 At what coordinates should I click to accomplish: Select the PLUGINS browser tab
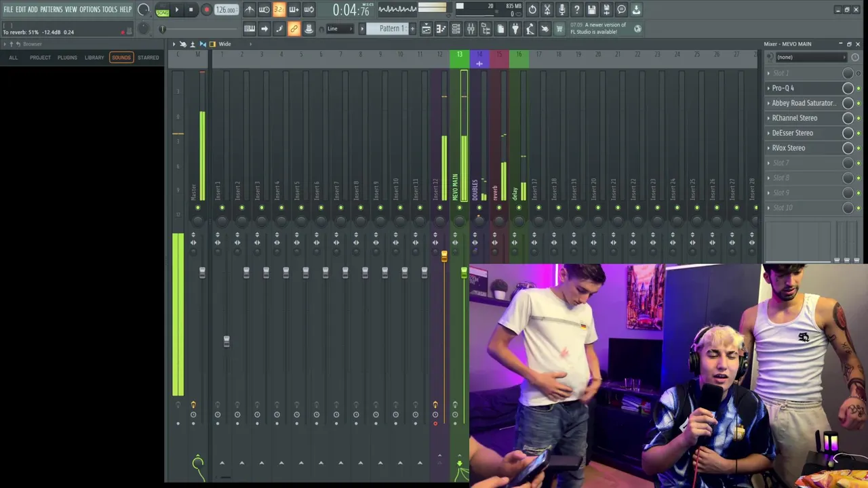click(67, 58)
